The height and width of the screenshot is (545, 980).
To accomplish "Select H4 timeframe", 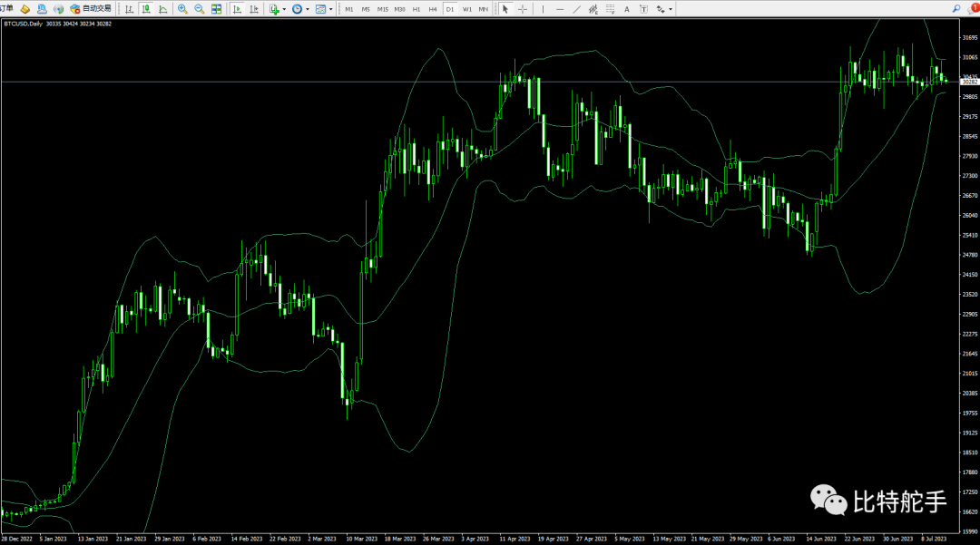I will tap(433, 9).
